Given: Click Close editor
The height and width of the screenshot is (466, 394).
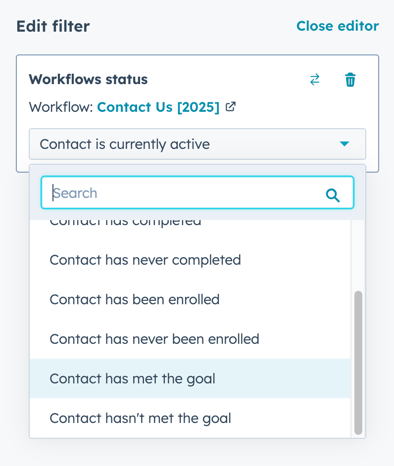Looking at the screenshot, I should point(338,26).
